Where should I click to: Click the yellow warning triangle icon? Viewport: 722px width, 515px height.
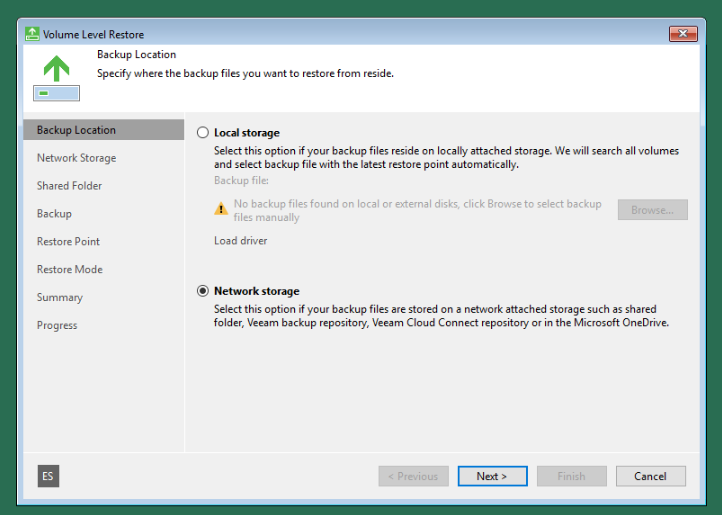(221, 209)
